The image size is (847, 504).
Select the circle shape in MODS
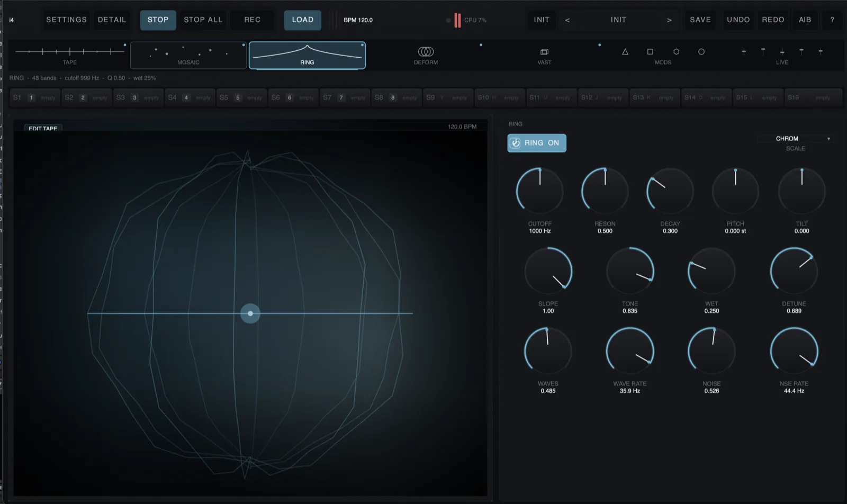pos(701,52)
